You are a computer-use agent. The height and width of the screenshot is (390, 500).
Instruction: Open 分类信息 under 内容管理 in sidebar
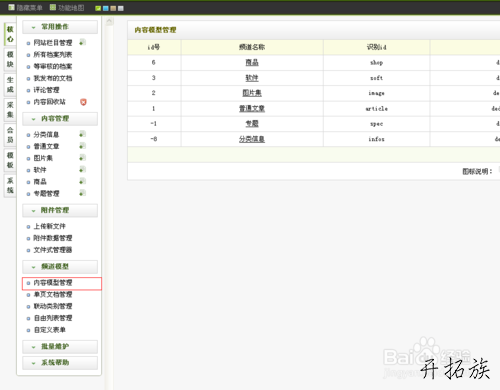pos(46,135)
